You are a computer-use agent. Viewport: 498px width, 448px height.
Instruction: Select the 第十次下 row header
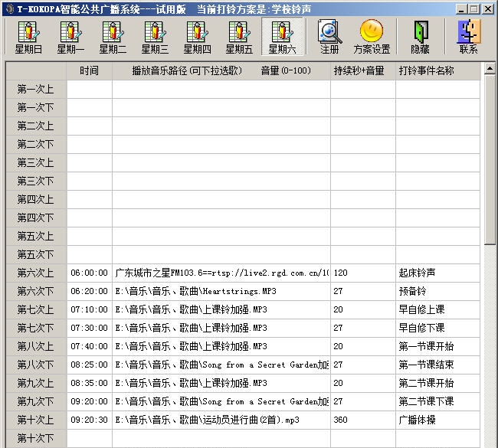[36, 439]
